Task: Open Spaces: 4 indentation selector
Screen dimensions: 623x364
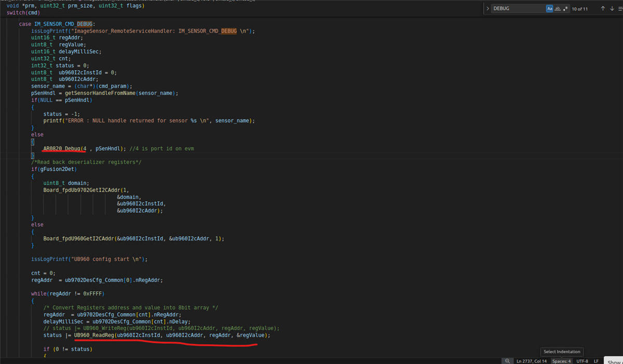Action: pyautogui.click(x=562, y=361)
